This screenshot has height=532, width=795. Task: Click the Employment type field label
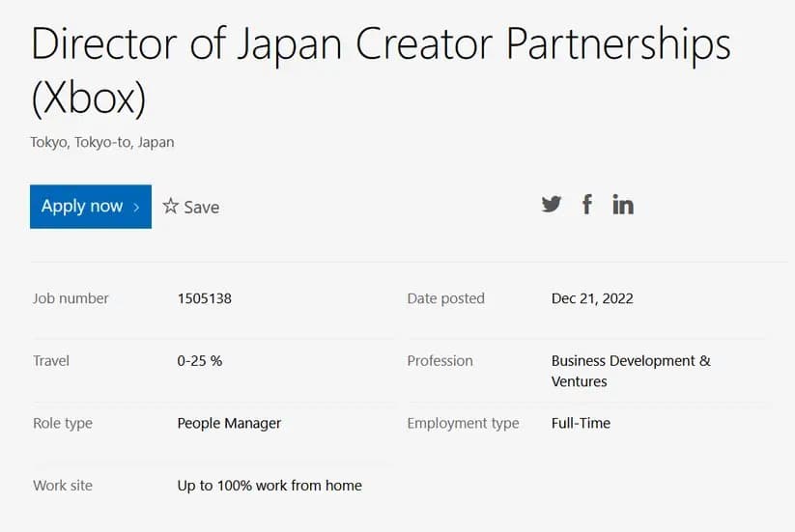[x=463, y=423]
